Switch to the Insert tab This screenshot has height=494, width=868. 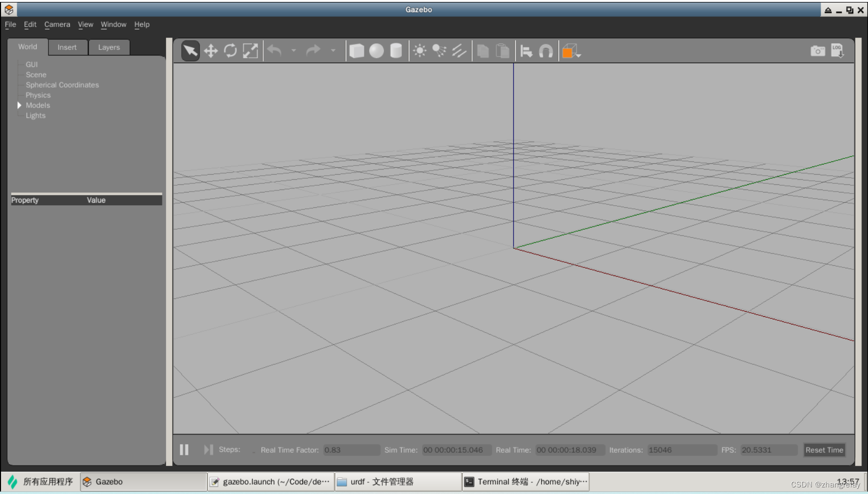[67, 47]
